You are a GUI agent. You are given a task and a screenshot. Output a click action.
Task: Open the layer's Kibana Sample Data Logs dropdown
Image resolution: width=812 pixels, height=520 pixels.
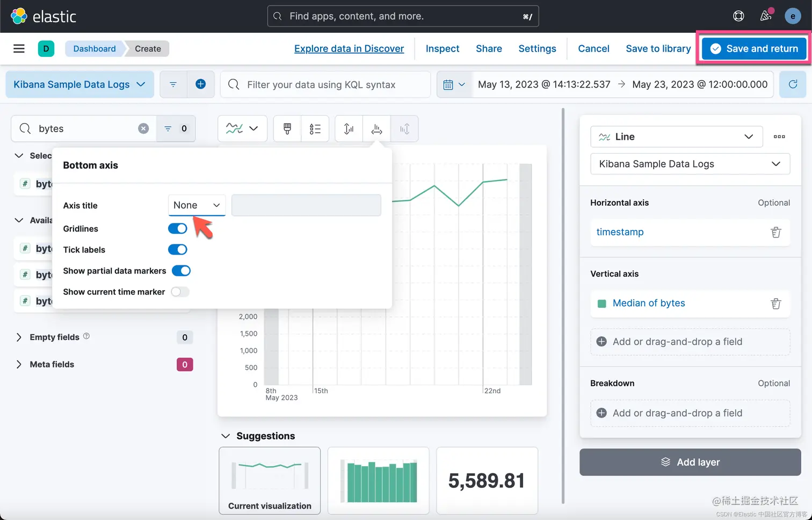(x=690, y=164)
